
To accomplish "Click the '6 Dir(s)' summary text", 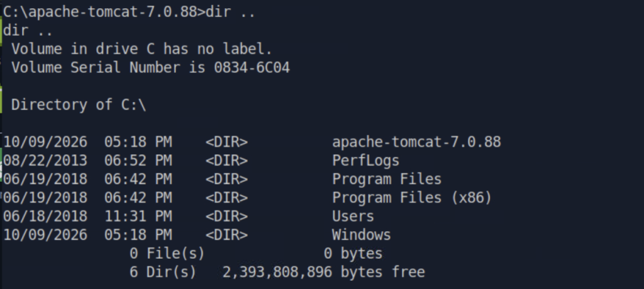I will 163,272.
